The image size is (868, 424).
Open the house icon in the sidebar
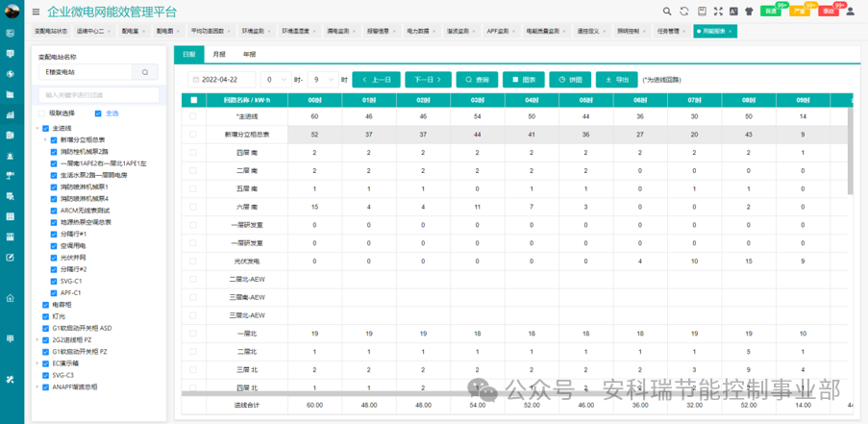10,298
